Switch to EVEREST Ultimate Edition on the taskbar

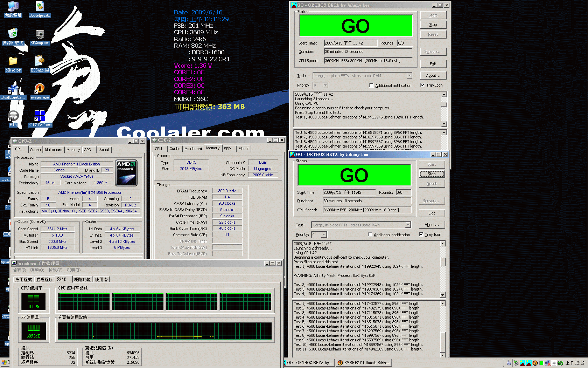(x=364, y=363)
